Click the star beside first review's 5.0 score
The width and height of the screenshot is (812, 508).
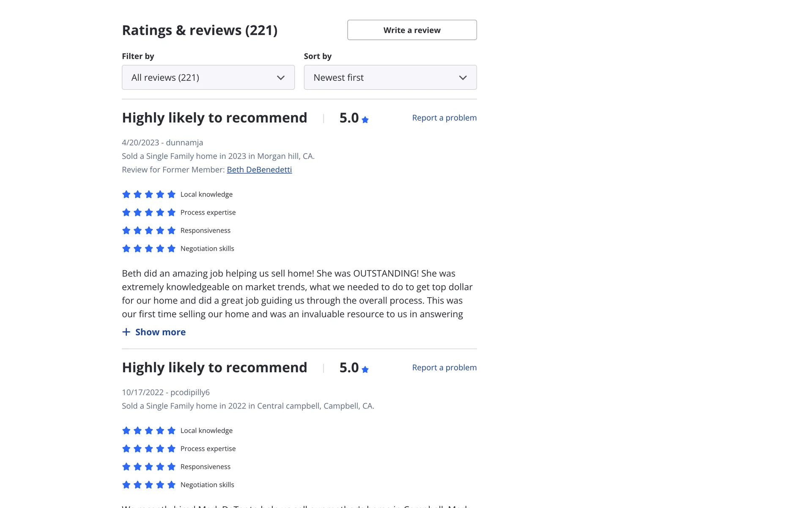(x=365, y=120)
